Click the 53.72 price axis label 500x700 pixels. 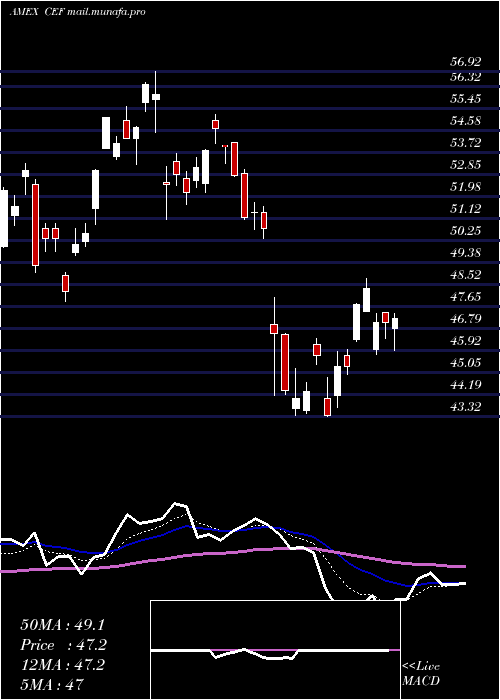pos(465,143)
